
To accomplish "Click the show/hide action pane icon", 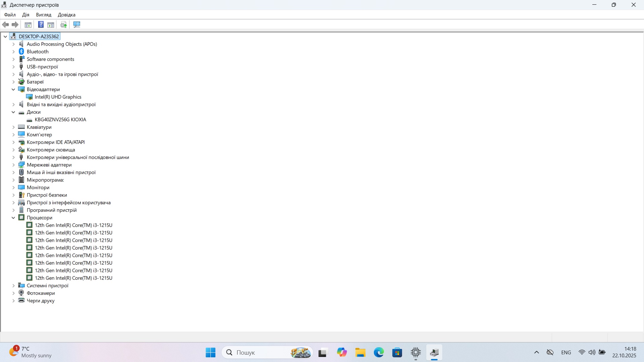I will point(51,24).
